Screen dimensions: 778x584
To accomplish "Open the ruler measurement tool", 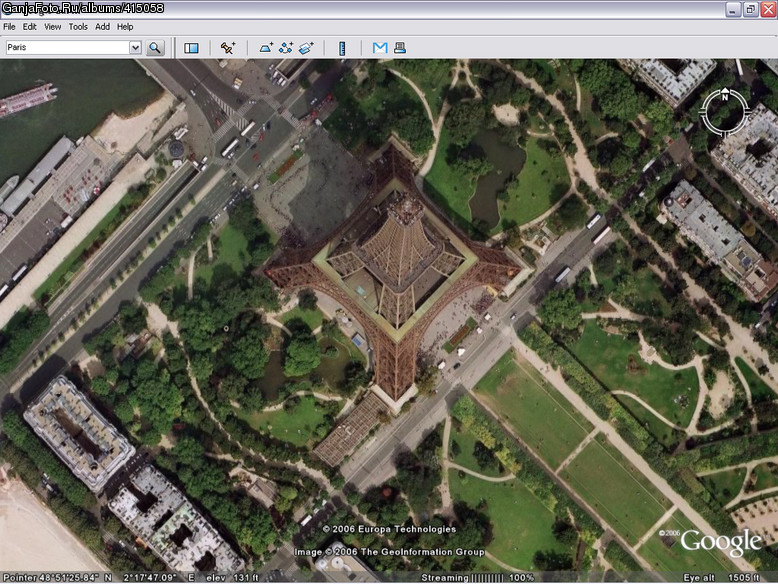I will [x=342, y=48].
